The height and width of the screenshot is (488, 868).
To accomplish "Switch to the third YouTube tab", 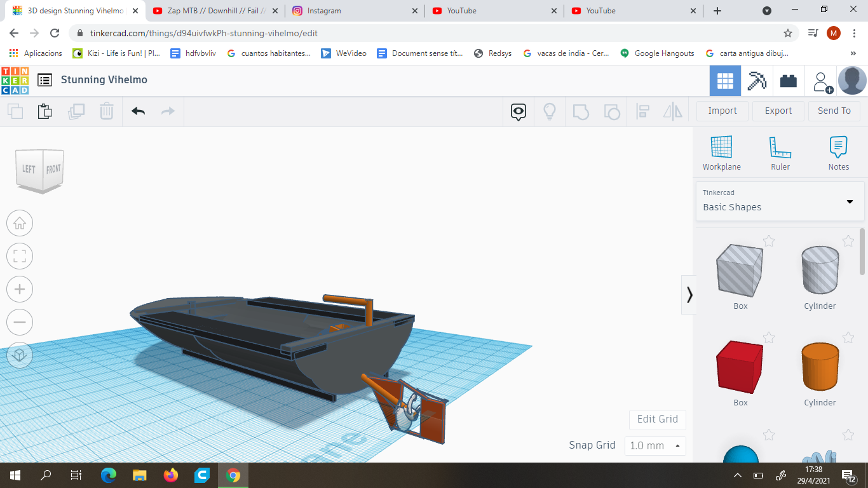I will [x=632, y=11].
